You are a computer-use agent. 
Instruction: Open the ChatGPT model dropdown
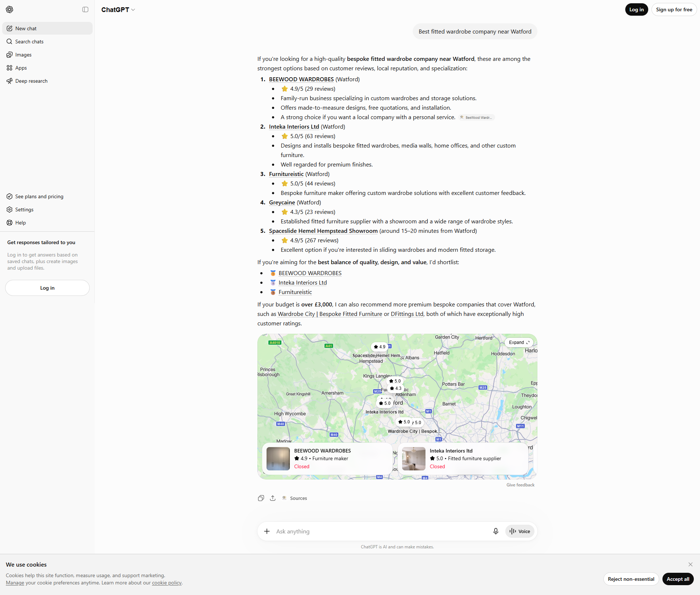point(118,10)
